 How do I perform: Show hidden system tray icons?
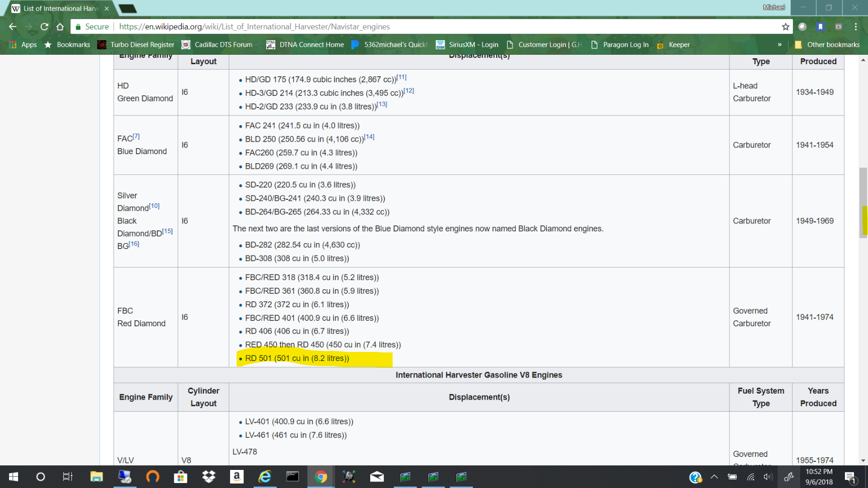pyautogui.click(x=714, y=477)
